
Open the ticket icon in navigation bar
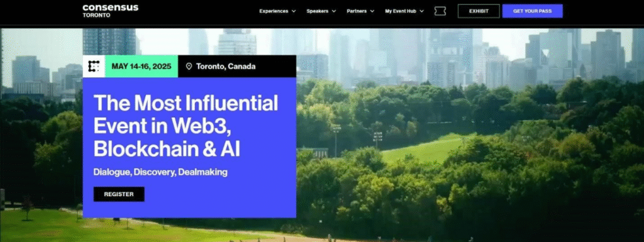coord(440,11)
